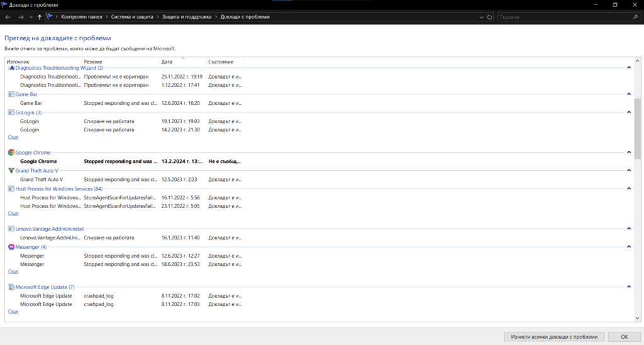Select Microsoft Edge Update report 8.11.2022 17:02

[x=125, y=296]
